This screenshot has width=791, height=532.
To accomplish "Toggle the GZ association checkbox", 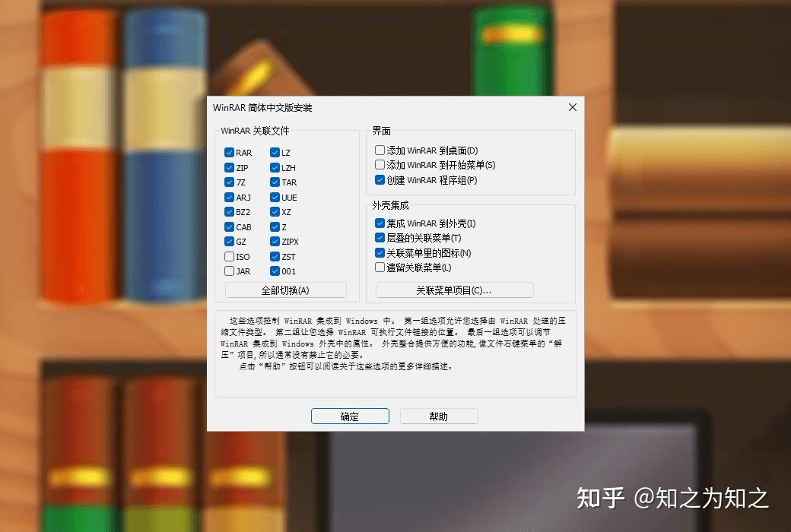I will pos(229,242).
